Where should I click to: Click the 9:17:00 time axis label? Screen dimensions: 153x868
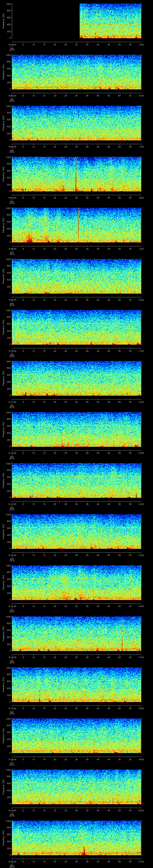click(x=12, y=708)
